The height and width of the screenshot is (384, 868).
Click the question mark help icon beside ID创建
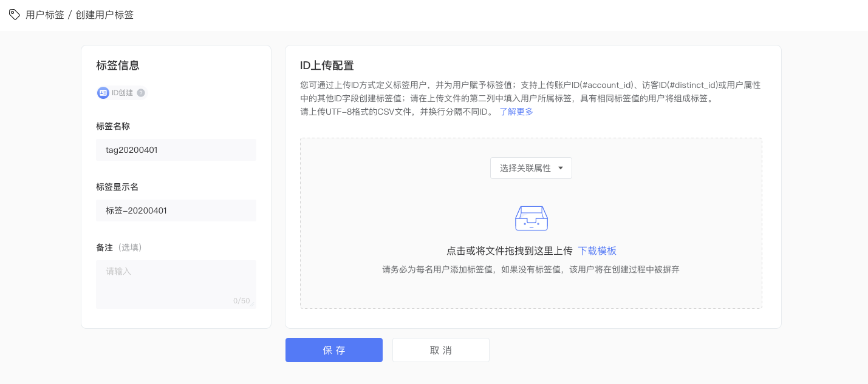pos(141,93)
